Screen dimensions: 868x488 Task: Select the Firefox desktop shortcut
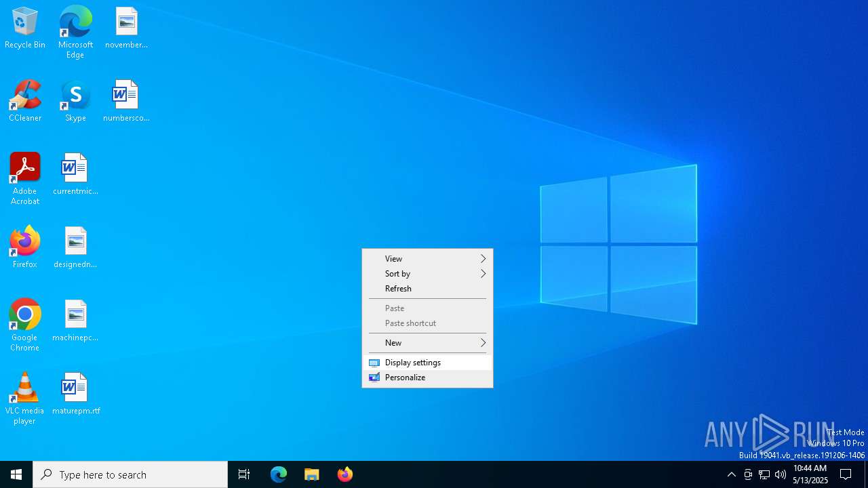(25, 247)
